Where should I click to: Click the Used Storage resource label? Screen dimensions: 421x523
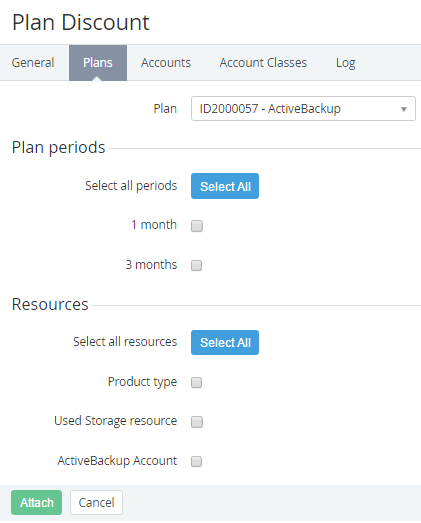coord(115,421)
